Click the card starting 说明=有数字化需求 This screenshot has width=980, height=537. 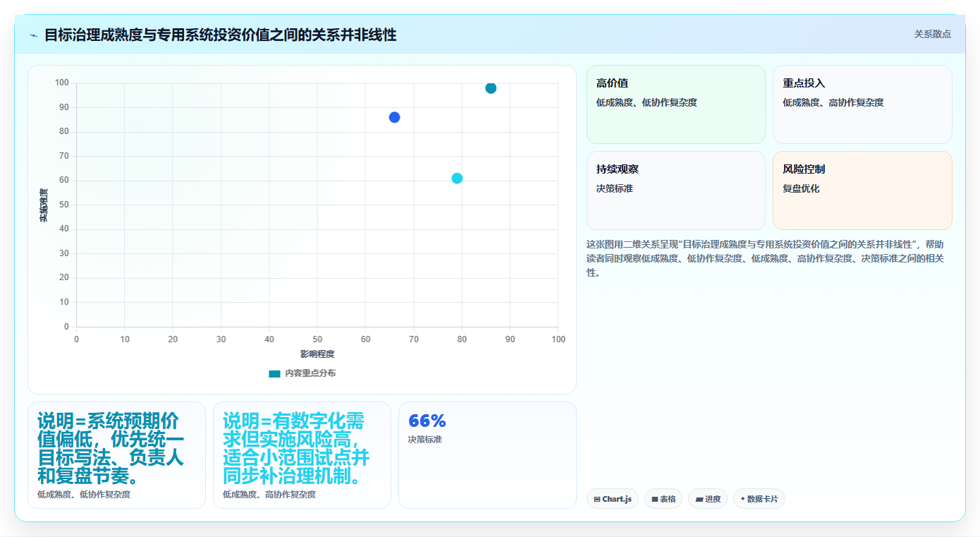pos(302,455)
